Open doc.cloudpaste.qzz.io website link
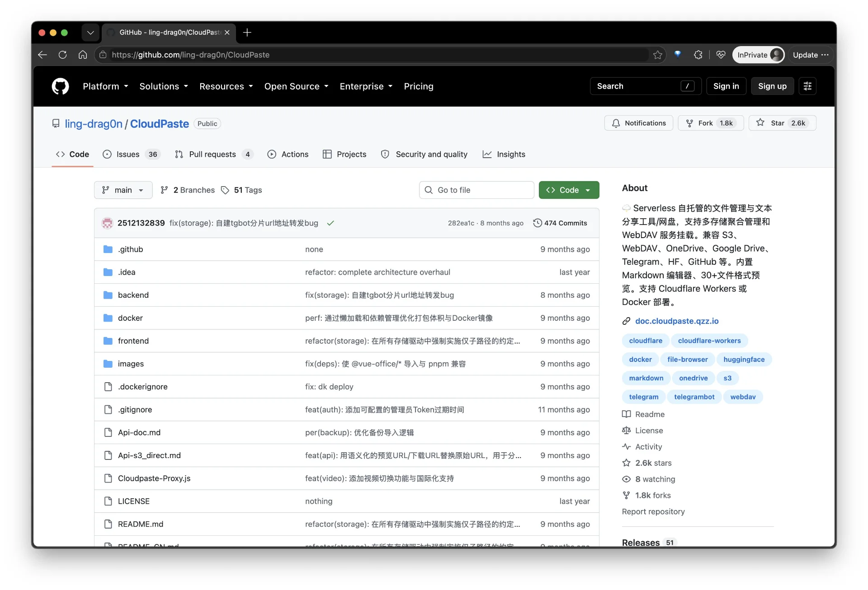The width and height of the screenshot is (868, 590). [677, 321]
